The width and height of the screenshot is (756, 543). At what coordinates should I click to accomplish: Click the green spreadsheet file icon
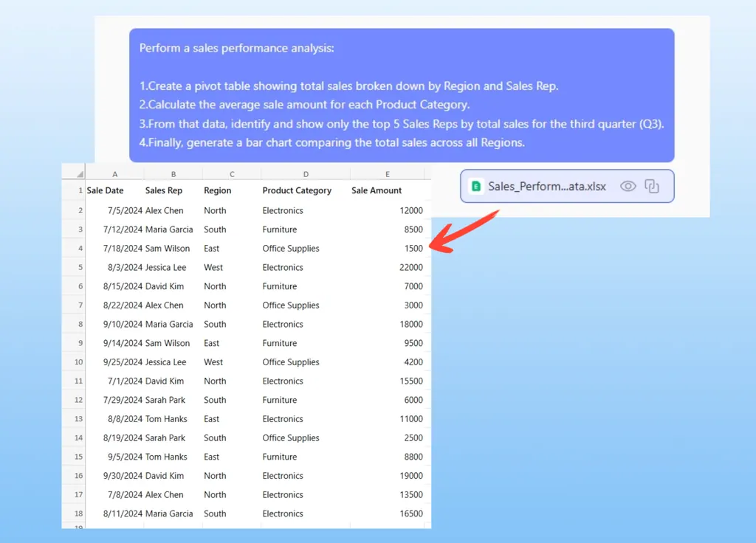click(476, 187)
